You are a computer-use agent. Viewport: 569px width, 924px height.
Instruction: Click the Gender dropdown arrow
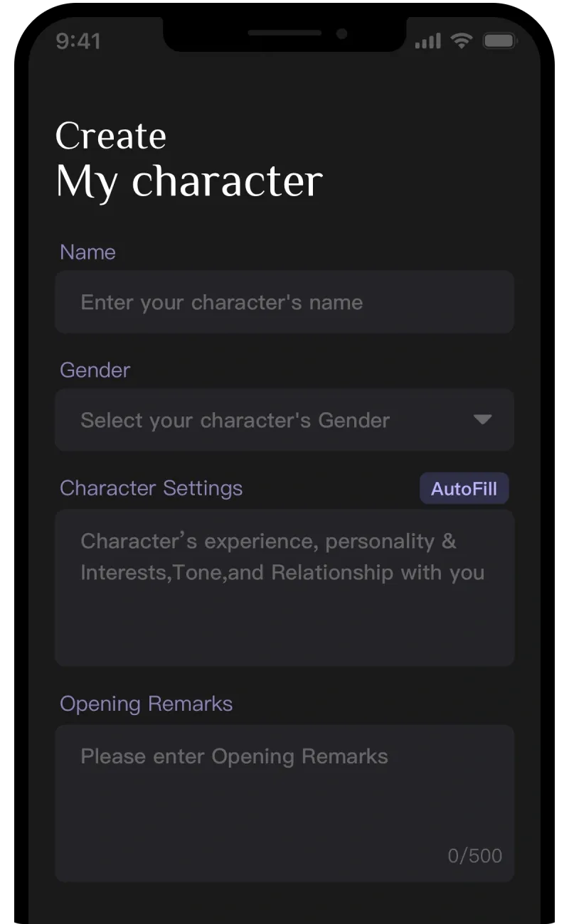[482, 419]
